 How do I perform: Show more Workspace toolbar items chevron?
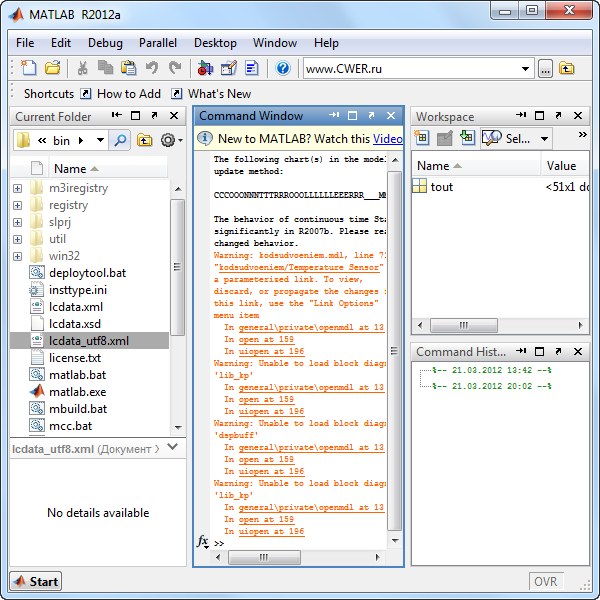point(582,134)
